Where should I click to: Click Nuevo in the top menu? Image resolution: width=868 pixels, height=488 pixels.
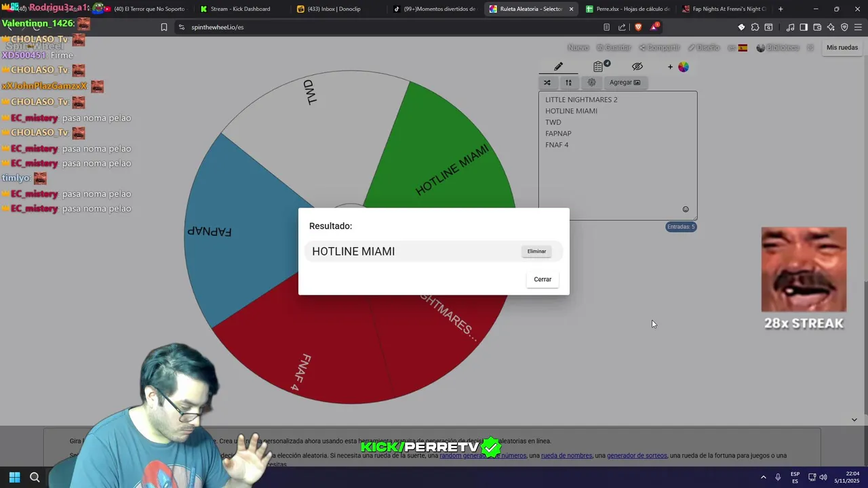(578, 47)
